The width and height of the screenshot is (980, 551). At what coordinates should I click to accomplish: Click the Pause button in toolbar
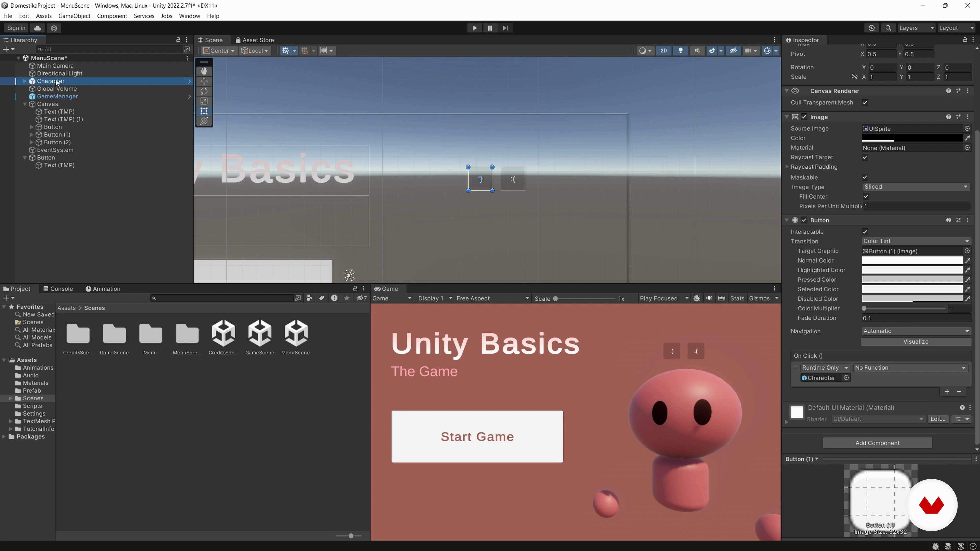[490, 28]
